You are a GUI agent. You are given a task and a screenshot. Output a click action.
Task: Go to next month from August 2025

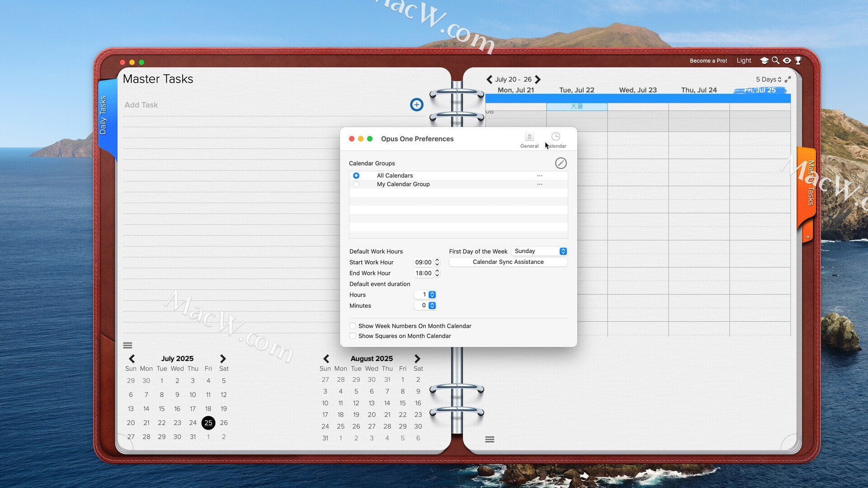[x=417, y=359]
